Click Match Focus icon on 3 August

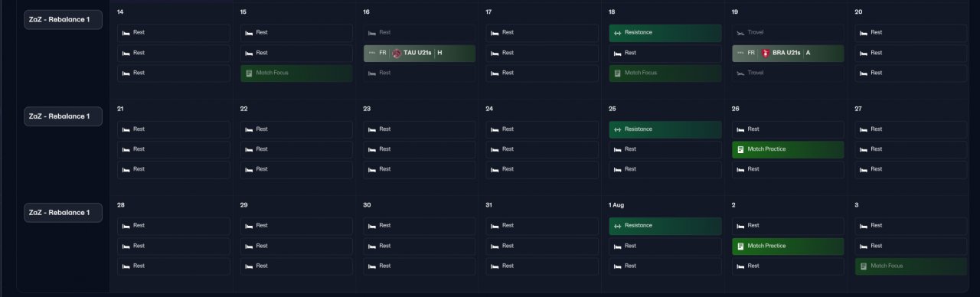pyautogui.click(x=864, y=266)
